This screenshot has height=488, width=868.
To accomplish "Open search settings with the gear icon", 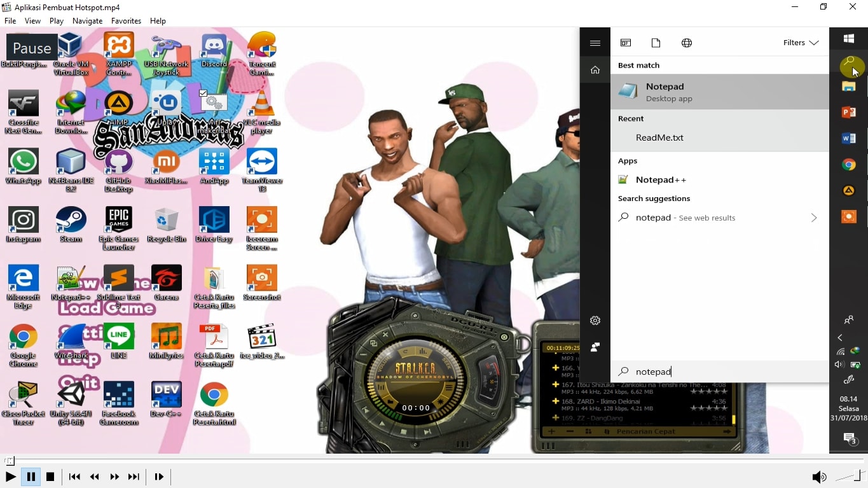I will [x=595, y=321].
